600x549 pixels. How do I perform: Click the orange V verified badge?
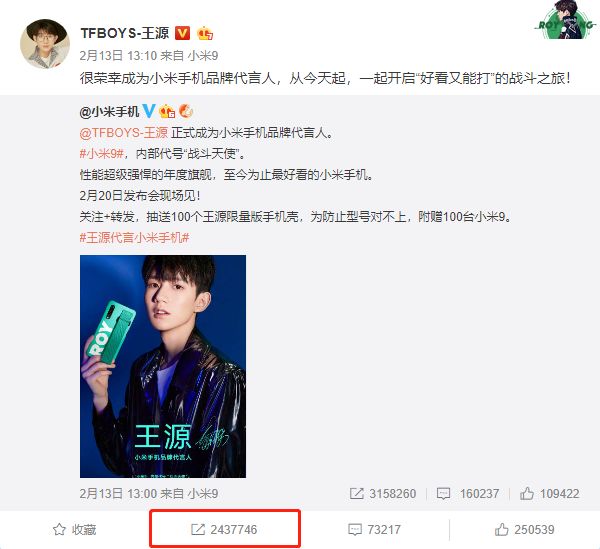(182, 33)
